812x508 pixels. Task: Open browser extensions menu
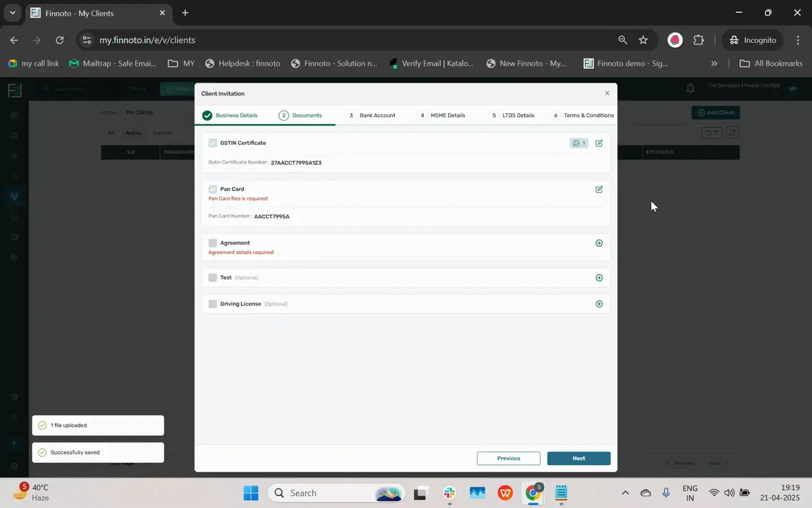(699, 40)
